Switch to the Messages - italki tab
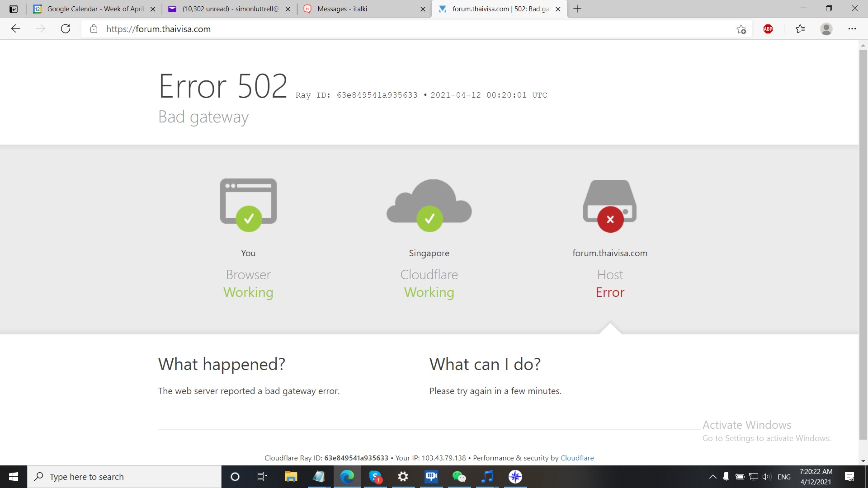Screen dimensions: 868x488 (364, 9)
